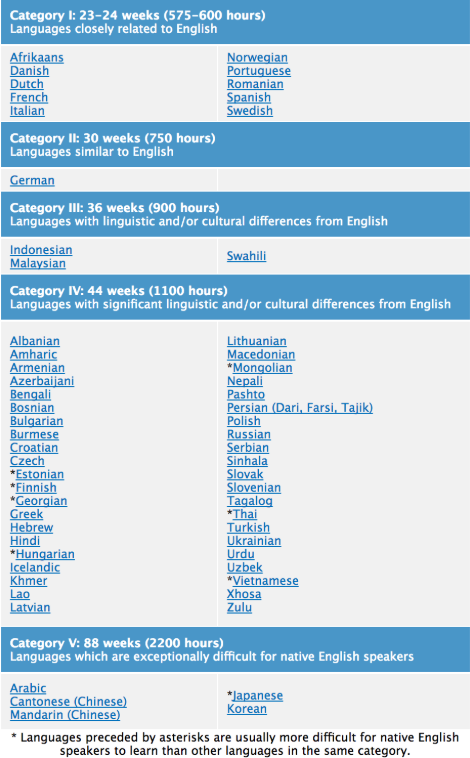Select the Zulu link
The height and width of the screenshot is (758, 470).
(x=239, y=608)
